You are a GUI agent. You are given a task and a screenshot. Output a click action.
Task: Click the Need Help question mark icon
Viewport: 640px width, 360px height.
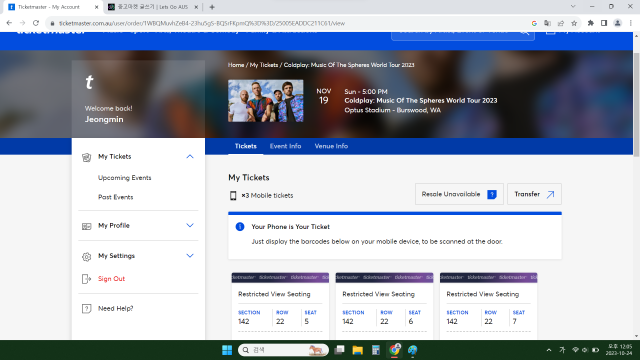click(87, 309)
